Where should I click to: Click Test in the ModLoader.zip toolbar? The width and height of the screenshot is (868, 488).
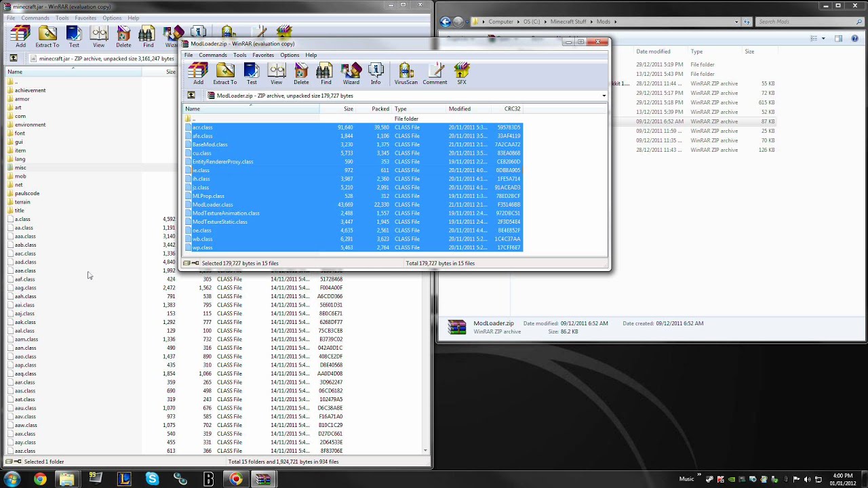point(252,73)
